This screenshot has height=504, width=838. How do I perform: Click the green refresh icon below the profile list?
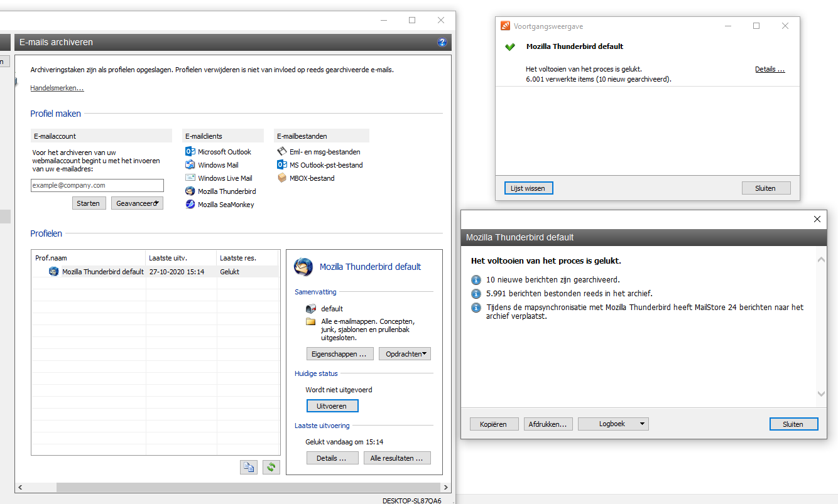point(271,467)
